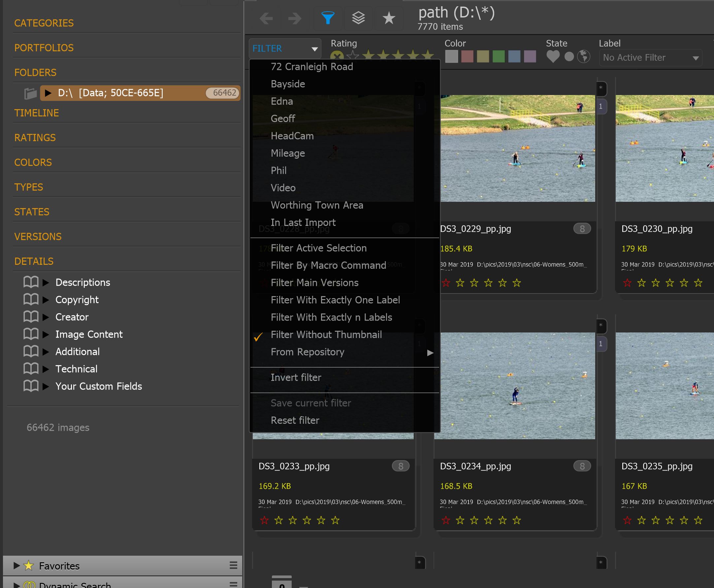Open the TYPES section
Screen dimensions: 714x588
tap(28, 187)
